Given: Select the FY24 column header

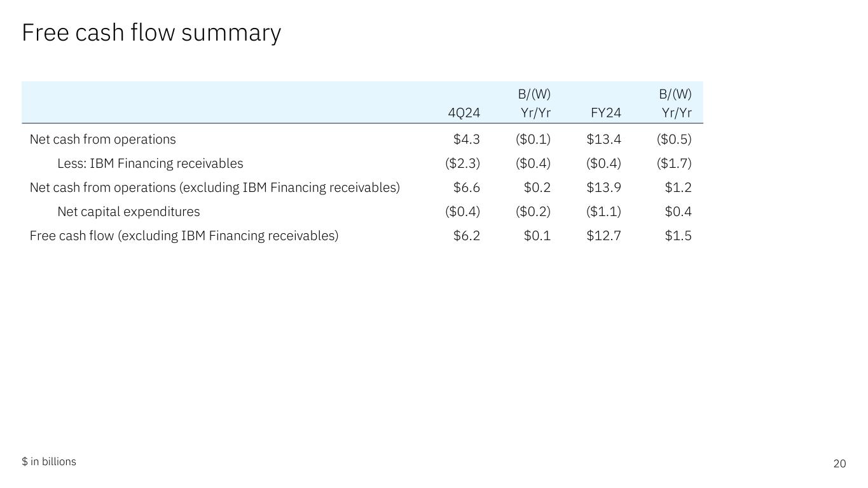Looking at the screenshot, I should (605, 113).
